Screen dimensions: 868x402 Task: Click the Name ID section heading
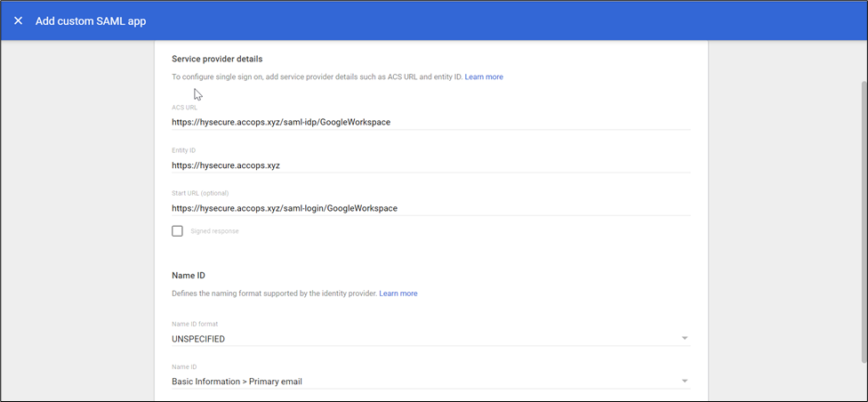(x=189, y=276)
